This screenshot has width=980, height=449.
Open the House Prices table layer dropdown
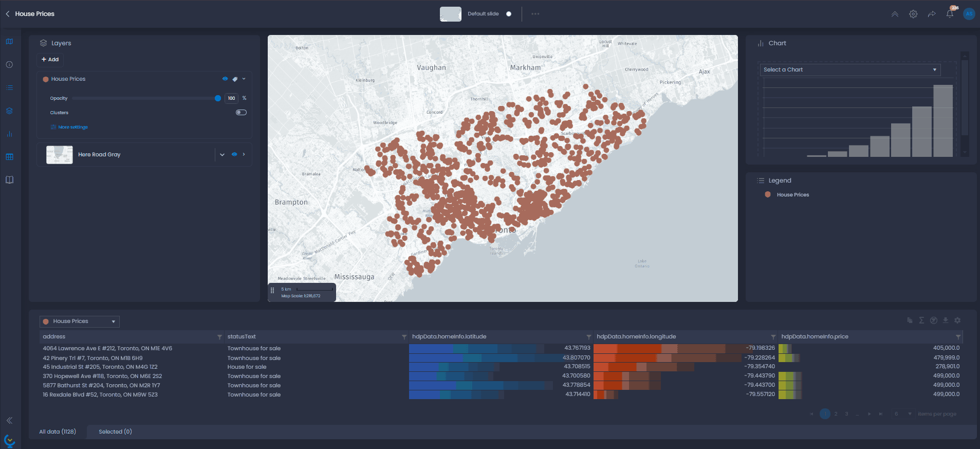tap(80, 321)
